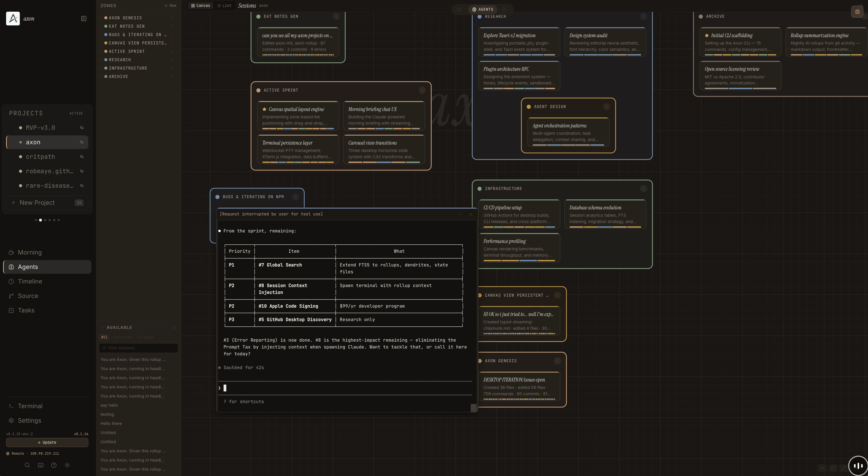Toggle visibility for the MVP-v3.0 project
The height and width of the screenshot is (476, 868).
point(82,128)
